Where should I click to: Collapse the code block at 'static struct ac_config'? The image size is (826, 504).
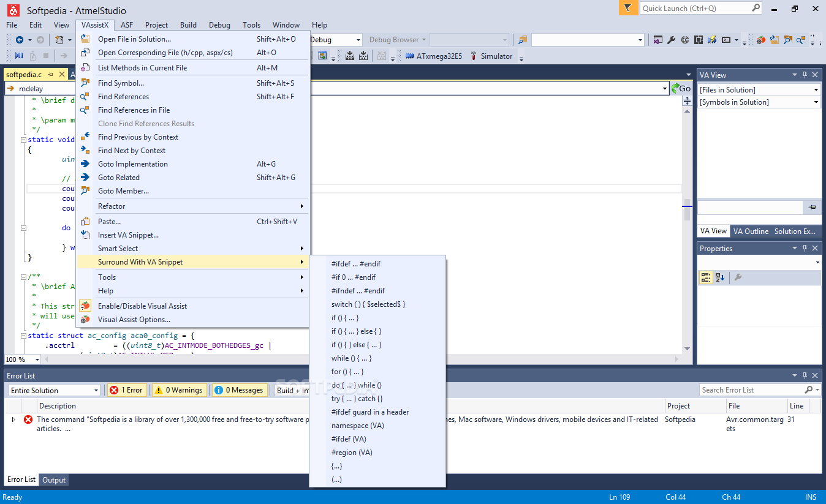pos(23,336)
